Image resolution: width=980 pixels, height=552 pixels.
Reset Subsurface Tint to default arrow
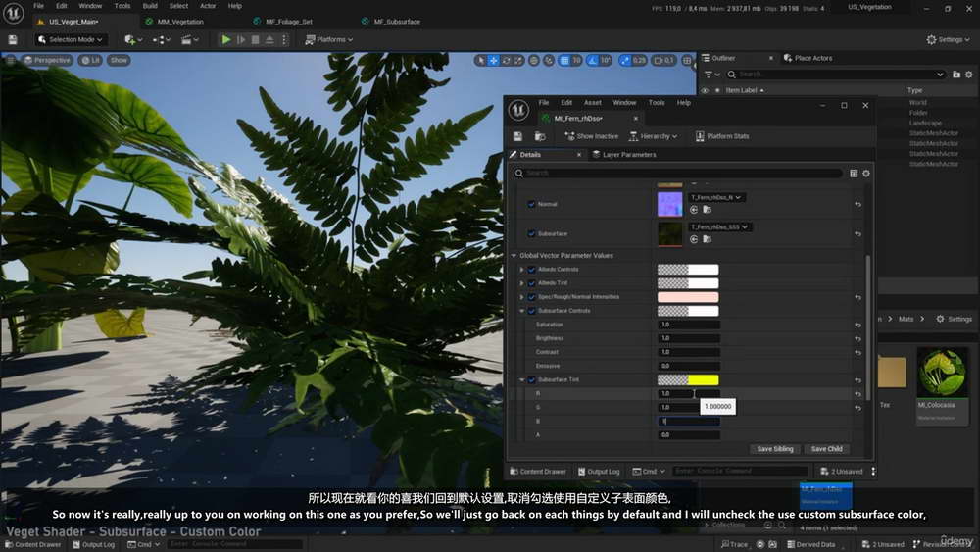point(857,380)
